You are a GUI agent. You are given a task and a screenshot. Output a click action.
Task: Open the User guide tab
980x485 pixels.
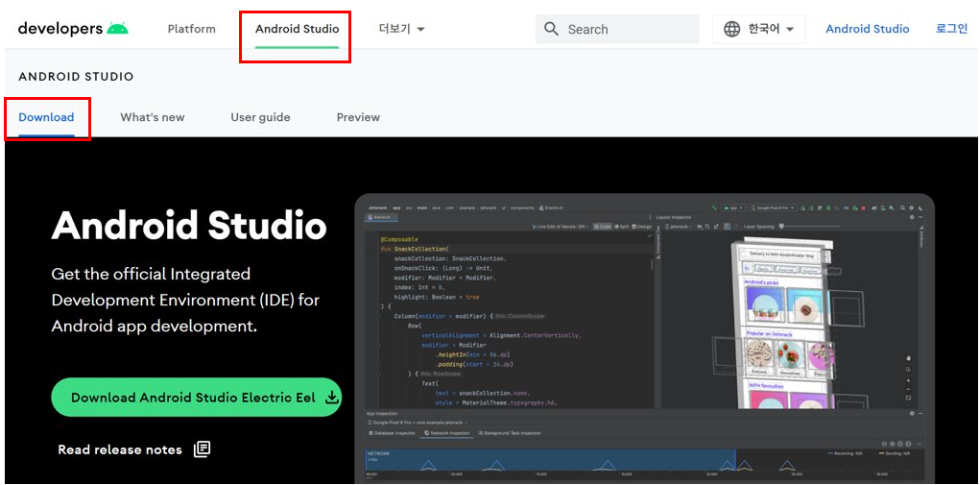260,117
